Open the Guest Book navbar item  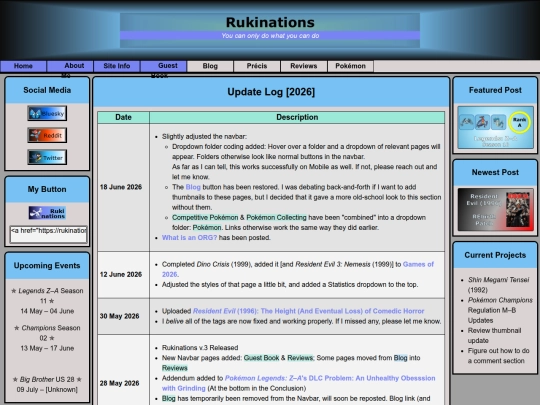pos(164,66)
